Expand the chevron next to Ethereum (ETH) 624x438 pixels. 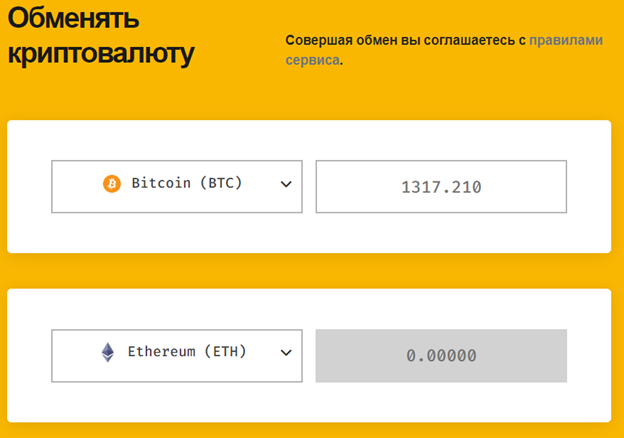286,352
